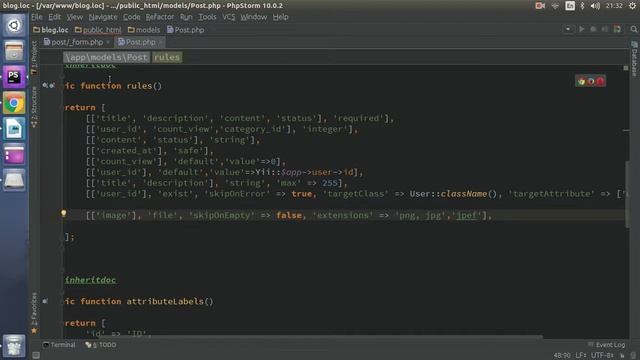The width and height of the screenshot is (640, 360).
Task: Click the 21:32 clock
Action: coord(614,6)
